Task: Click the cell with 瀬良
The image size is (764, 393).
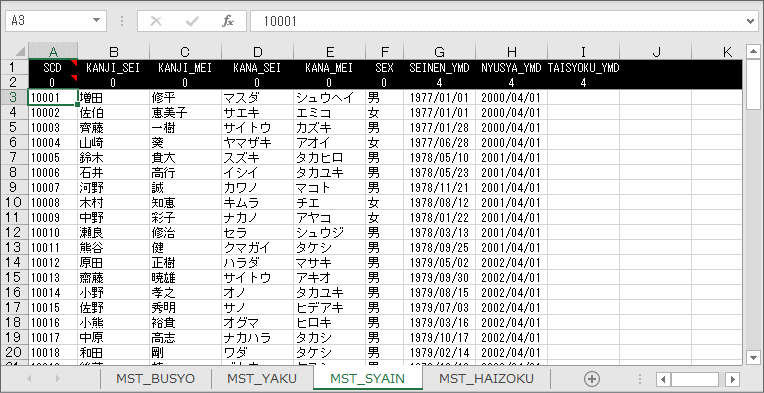Action: click(114, 232)
